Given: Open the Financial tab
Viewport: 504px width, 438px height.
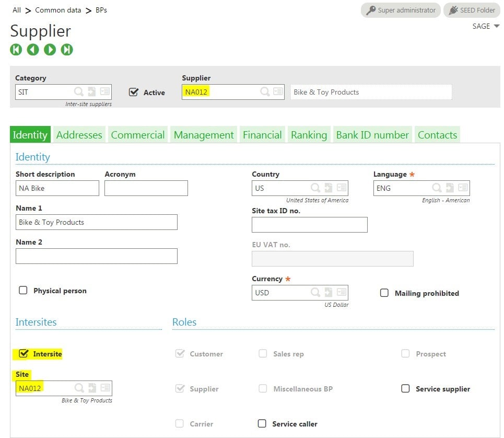Looking at the screenshot, I should pos(262,135).
